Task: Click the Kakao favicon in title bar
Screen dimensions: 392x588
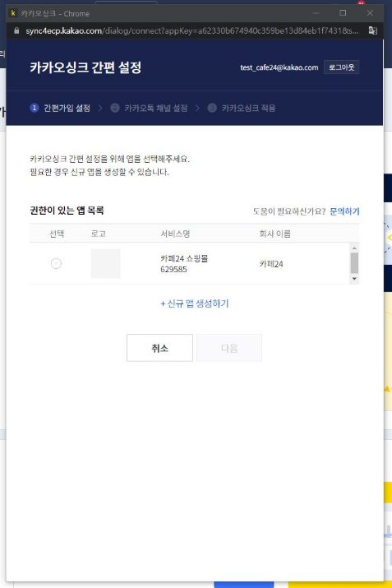Action: pos(13,13)
